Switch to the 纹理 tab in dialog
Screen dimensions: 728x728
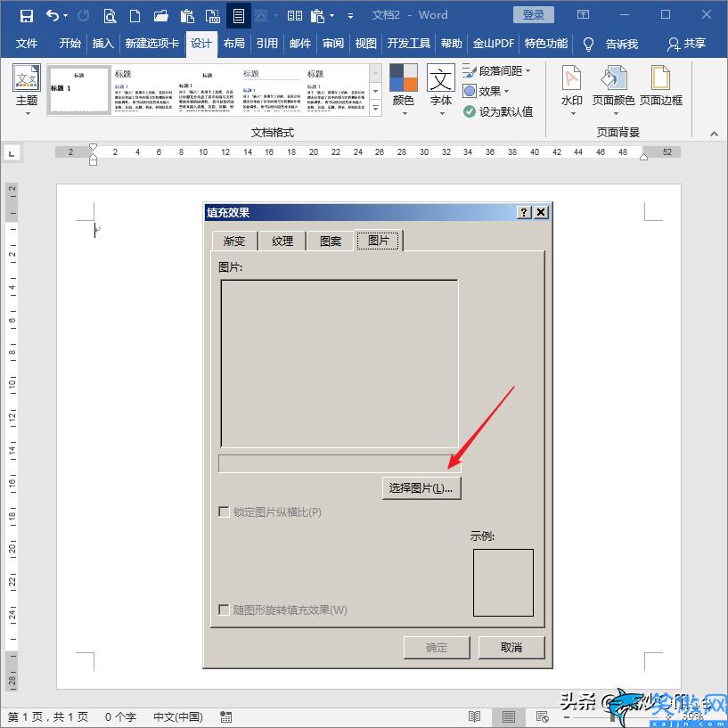282,241
